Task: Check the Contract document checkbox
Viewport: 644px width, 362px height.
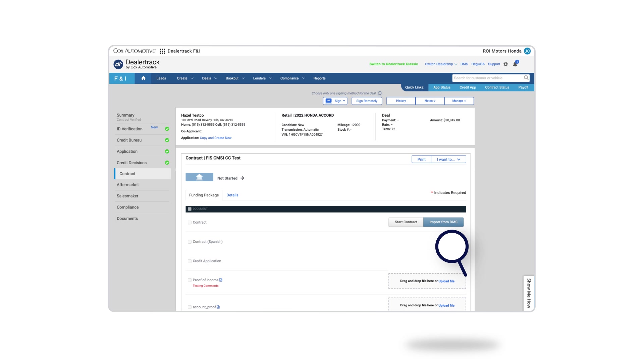Action: coord(190,223)
